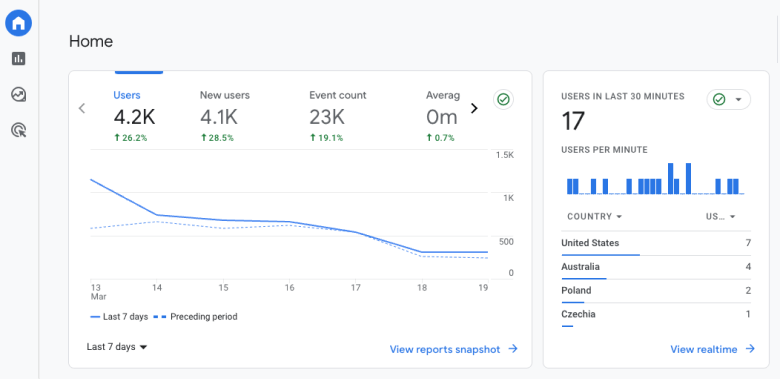Click the 1.5K y-axis label
Image resolution: width=780 pixels, height=379 pixels.
coord(504,155)
